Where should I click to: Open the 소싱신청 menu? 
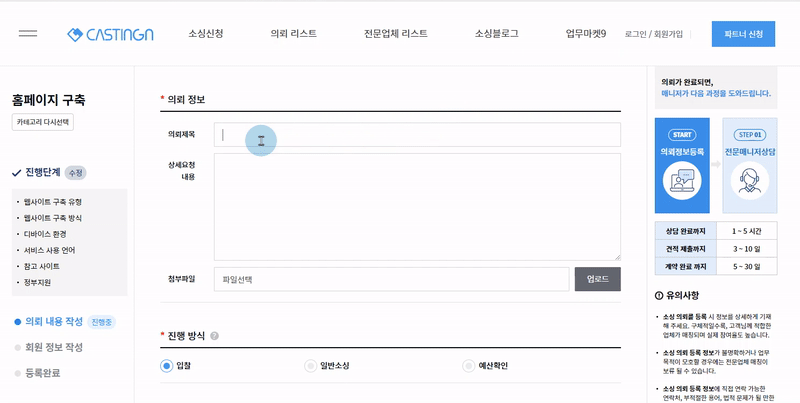click(206, 34)
